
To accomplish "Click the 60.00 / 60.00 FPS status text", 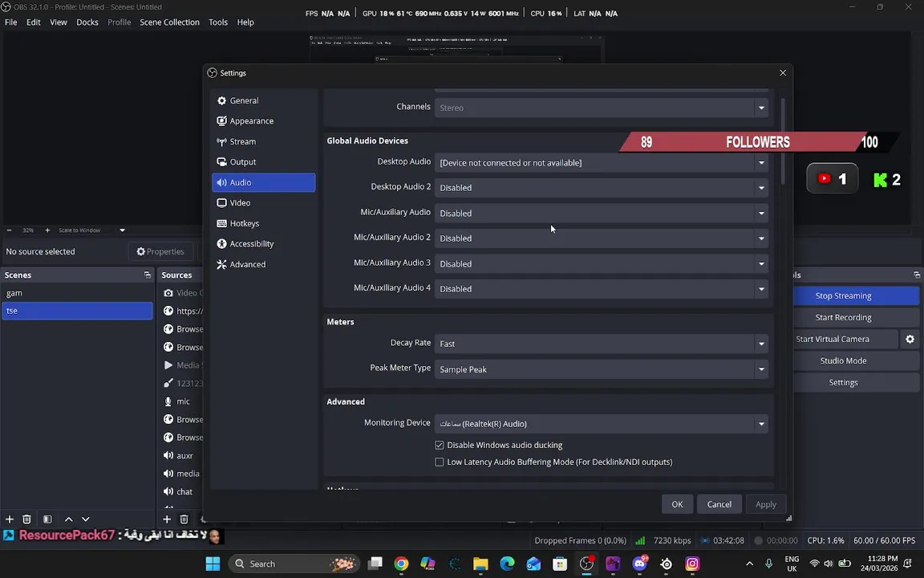I will (885, 540).
